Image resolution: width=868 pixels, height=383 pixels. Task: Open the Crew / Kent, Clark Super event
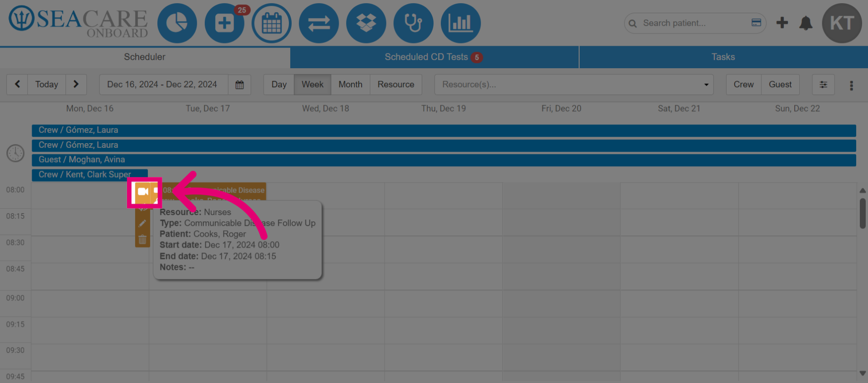(x=90, y=175)
